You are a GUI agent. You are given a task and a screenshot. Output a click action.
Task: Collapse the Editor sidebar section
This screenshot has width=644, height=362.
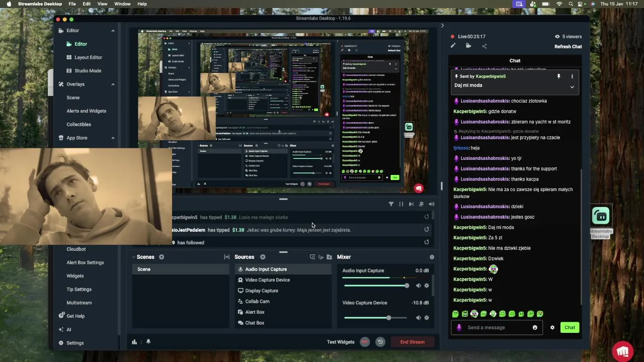(113, 31)
